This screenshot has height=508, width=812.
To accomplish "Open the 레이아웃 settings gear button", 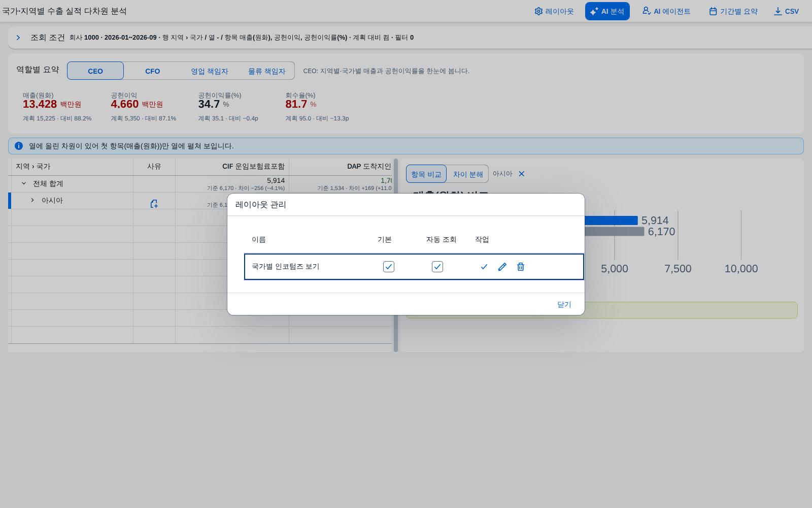I will [x=554, y=11].
